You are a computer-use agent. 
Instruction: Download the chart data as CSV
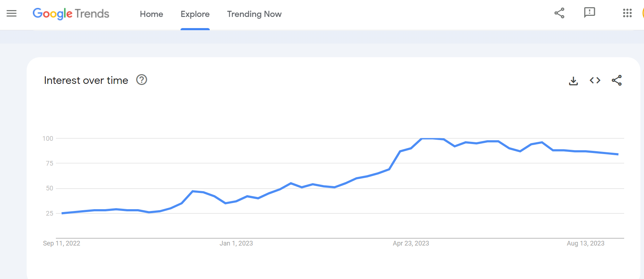tap(573, 81)
